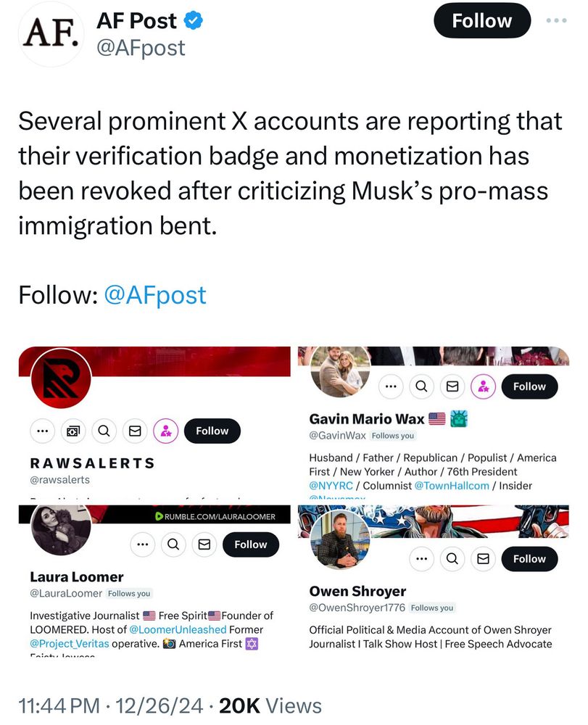Open the search icon on Owen Shroyer's profile card
Screen dimensions: 588x725
[x=452, y=559]
